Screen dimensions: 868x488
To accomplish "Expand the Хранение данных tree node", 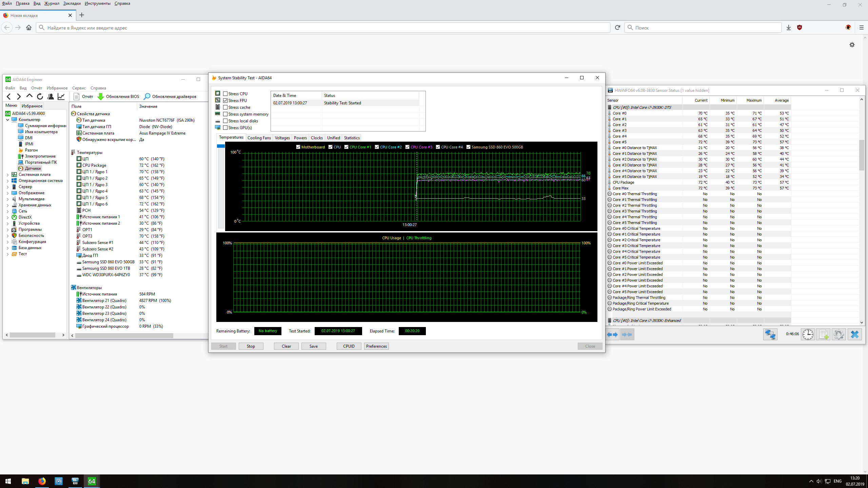I will [7, 205].
